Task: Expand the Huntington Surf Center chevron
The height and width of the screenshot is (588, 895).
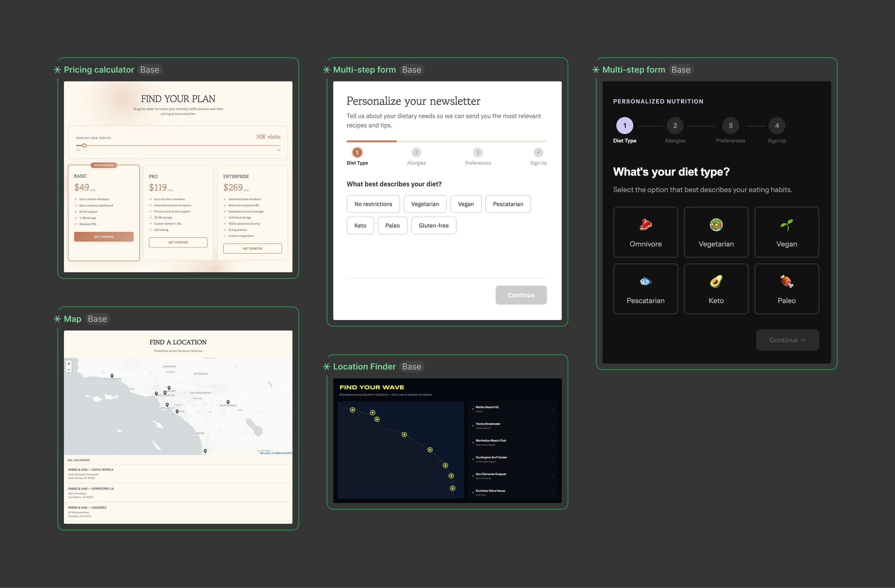Action: click(552, 459)
